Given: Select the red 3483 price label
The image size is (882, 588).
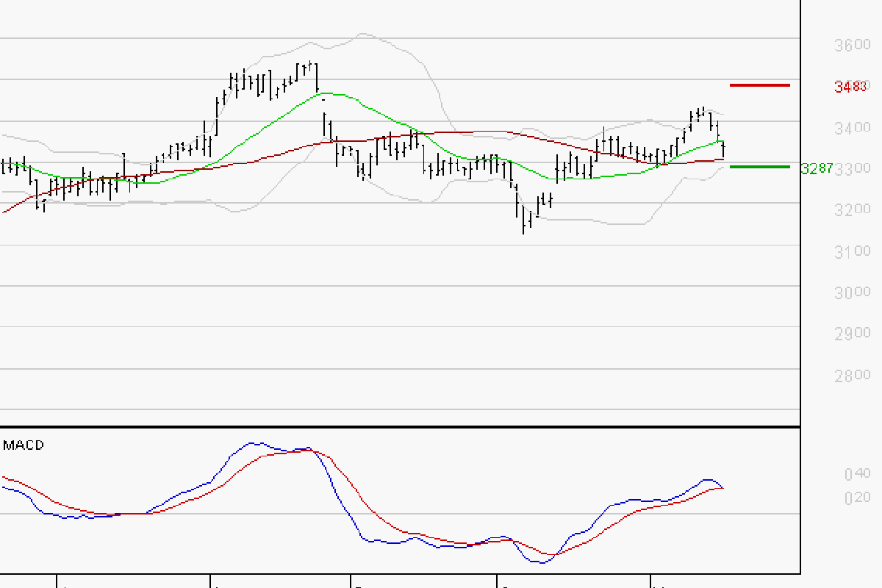Looking at the screenshot, I should click(x=850, y=87).
